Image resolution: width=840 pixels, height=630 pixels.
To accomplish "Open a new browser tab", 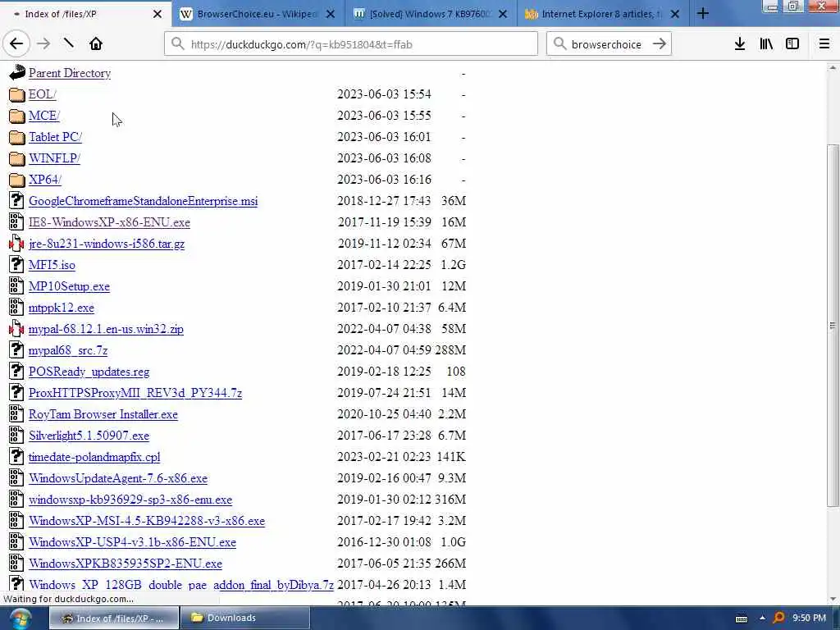I will [703, 14].
